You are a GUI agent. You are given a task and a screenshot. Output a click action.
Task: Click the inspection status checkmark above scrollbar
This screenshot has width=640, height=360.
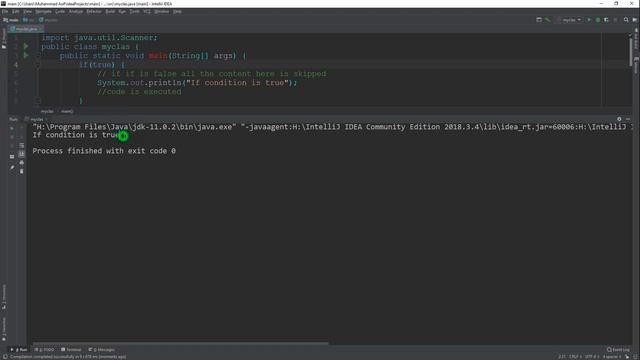pos(631,35)
